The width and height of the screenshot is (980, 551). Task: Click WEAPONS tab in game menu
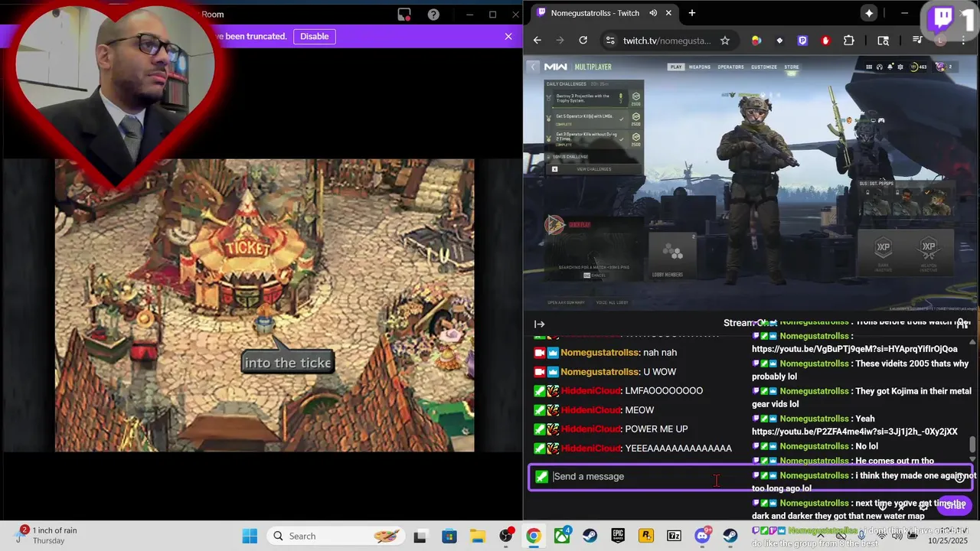click(700, 67)
